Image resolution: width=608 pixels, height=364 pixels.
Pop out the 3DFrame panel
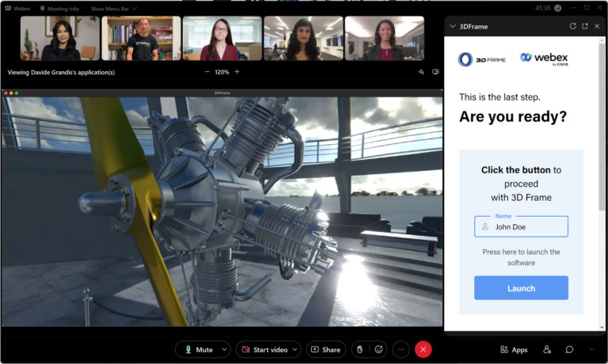click(584, 26)
